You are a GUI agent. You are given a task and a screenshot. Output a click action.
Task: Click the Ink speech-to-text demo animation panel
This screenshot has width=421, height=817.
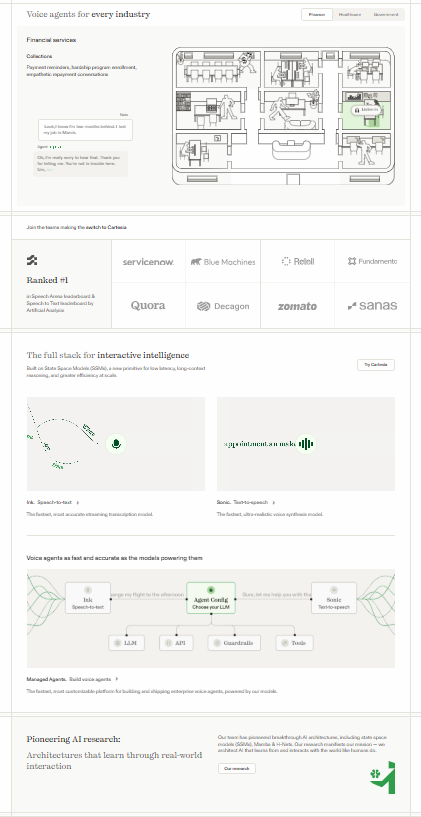(x=116, y=444)
